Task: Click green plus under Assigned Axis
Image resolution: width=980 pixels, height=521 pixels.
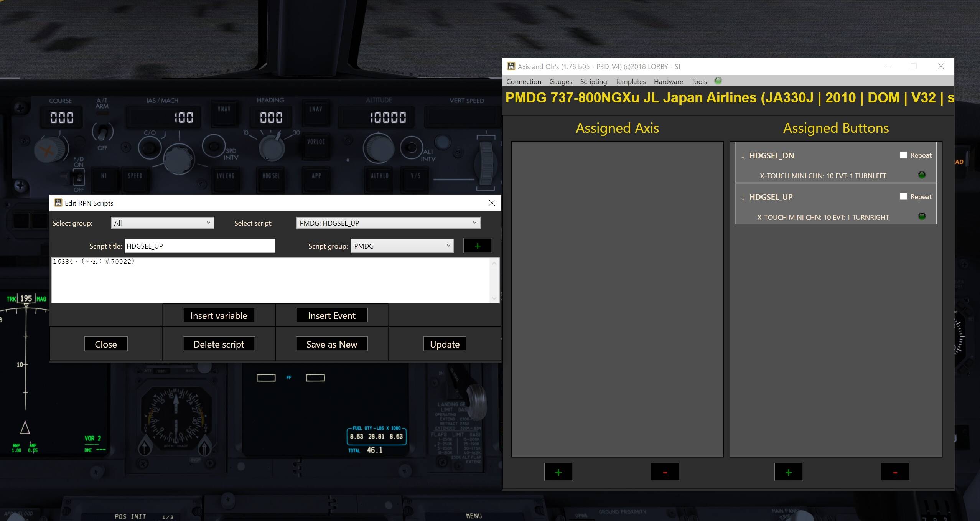Action: [x=558, y=472]
